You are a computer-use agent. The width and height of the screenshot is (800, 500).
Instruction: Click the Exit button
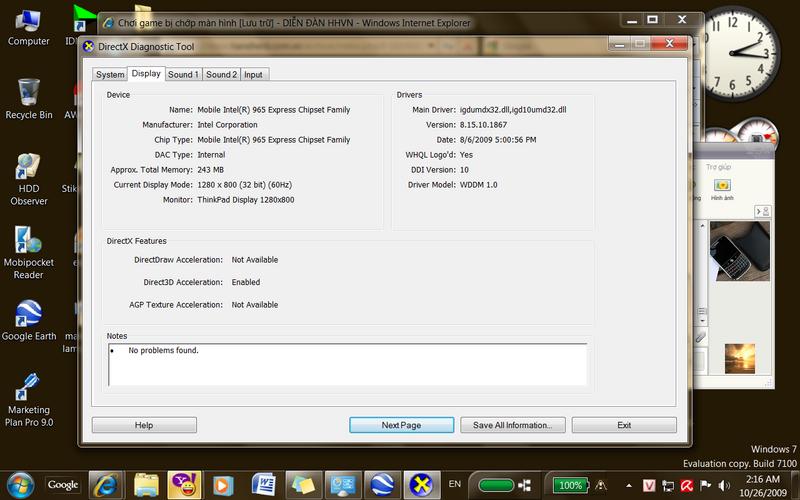(624, 425)
